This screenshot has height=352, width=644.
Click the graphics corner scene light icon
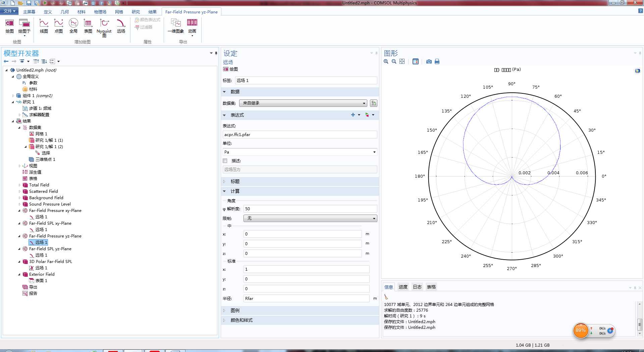click(x=637, y=71)
